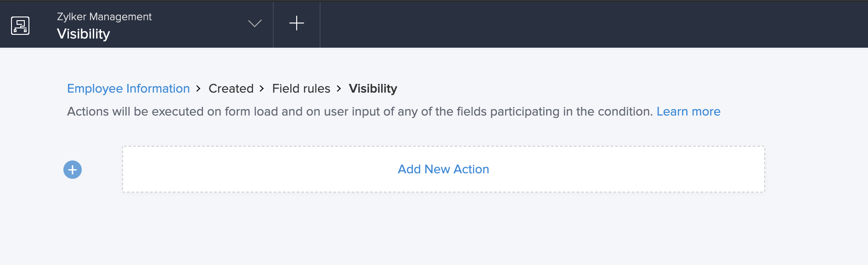Open the Employee Information breadcrumb link
The image size is (868, 265).
tap(128, 88)
